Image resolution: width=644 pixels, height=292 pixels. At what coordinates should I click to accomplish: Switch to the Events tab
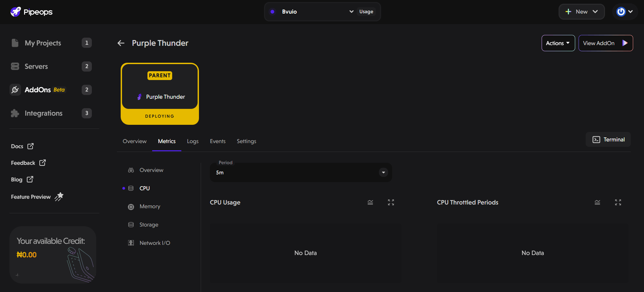pos(218,141)
